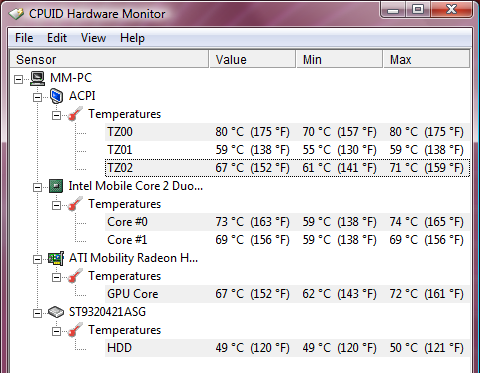
Task: Click the Intel Mobile Core 2 Duo chip icon
Action: [56, 186]
